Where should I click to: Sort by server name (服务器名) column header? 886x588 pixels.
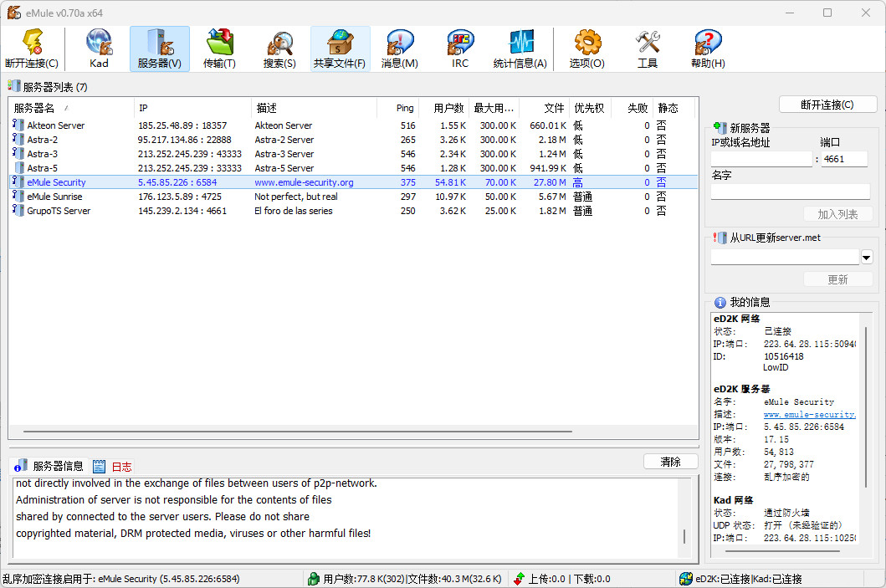[71, 108]
